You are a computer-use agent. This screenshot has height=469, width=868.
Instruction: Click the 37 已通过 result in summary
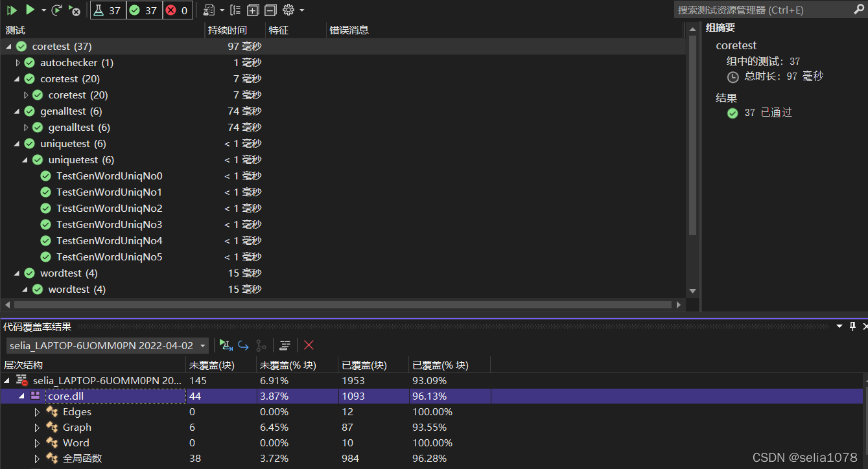click(x=768, y=113)
